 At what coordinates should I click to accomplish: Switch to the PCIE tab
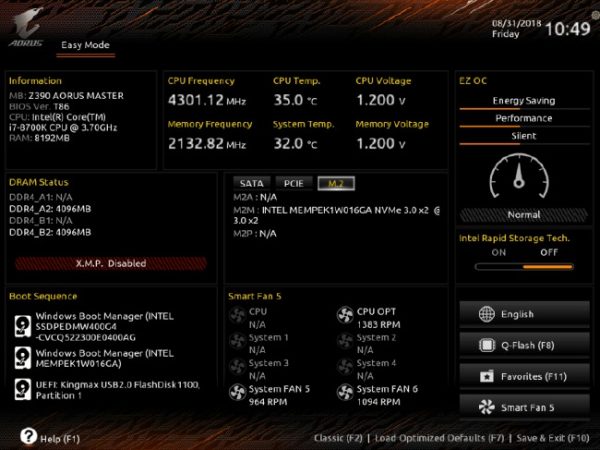(x=294, y=183)
